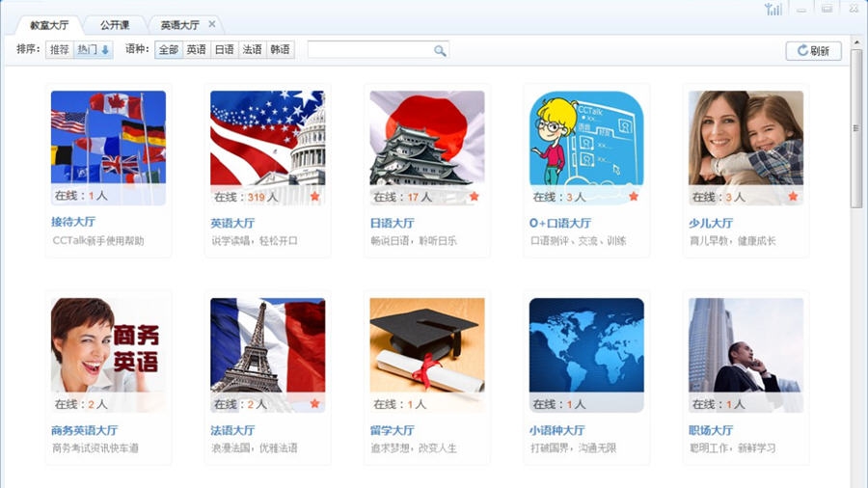This screenshot has height=488, width=868.
Task: Click the search magnifier icon
Action: pyautogui.click(x=440, y=50)
